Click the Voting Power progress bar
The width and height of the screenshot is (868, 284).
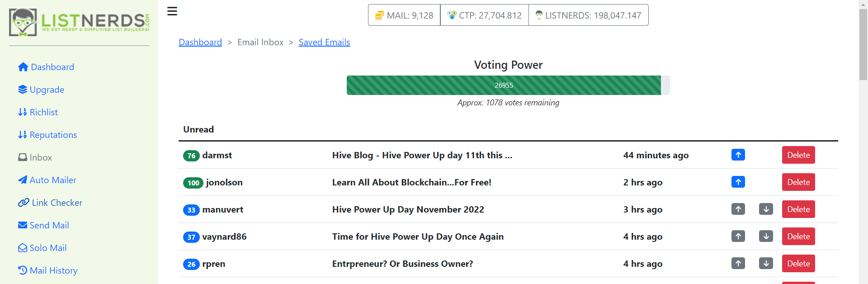[508, 85]
